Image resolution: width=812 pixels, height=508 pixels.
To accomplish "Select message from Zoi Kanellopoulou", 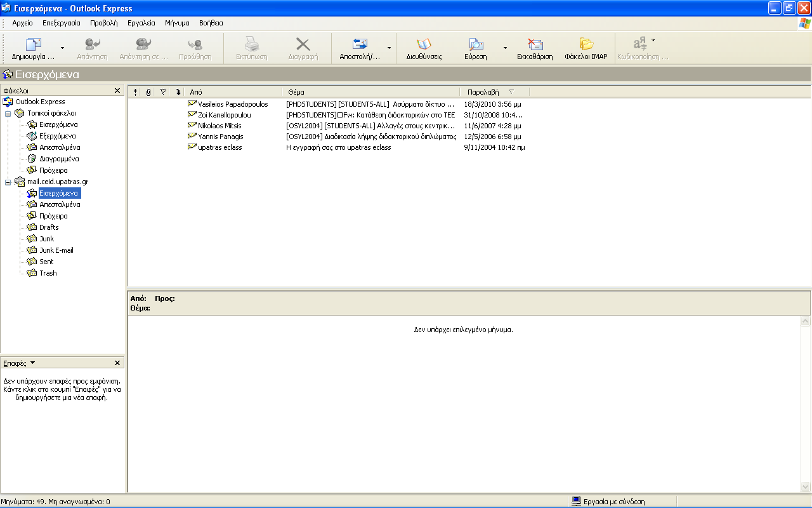I will (x=225, y=115).
